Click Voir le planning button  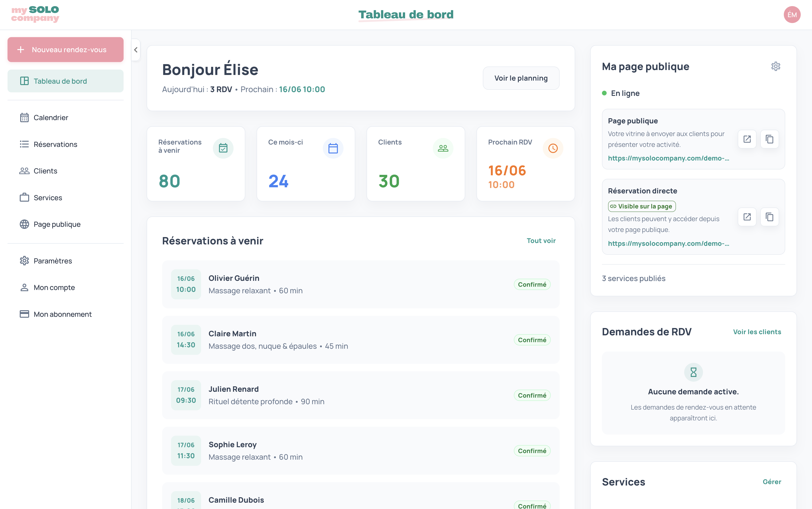coord(521,78)
